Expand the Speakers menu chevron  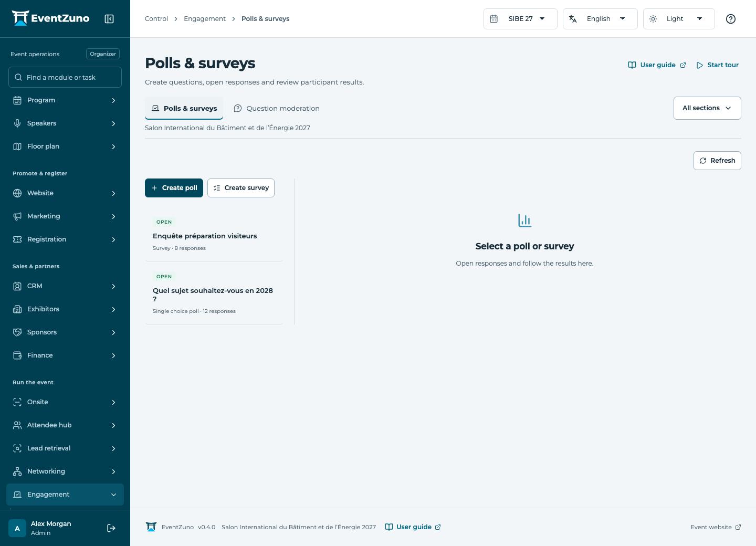[x=113, y=123]
